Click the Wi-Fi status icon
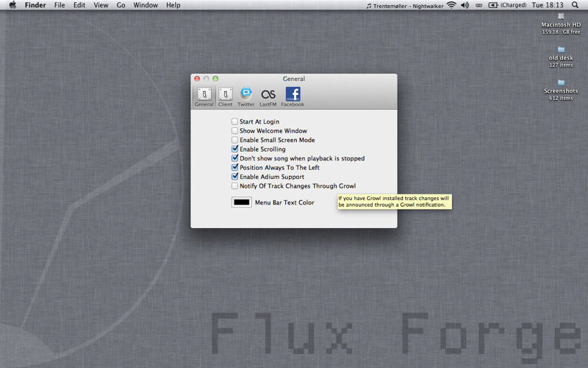The image size is (588, 368). (x=452, y=5)
